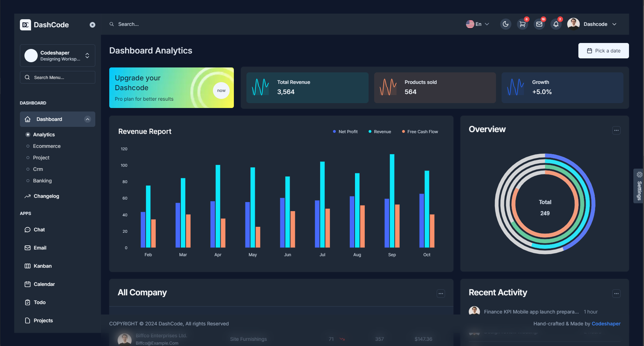Toggle the sidebar collapse radio button
Viewport: 644px width, 346px height.
[92, 25]
